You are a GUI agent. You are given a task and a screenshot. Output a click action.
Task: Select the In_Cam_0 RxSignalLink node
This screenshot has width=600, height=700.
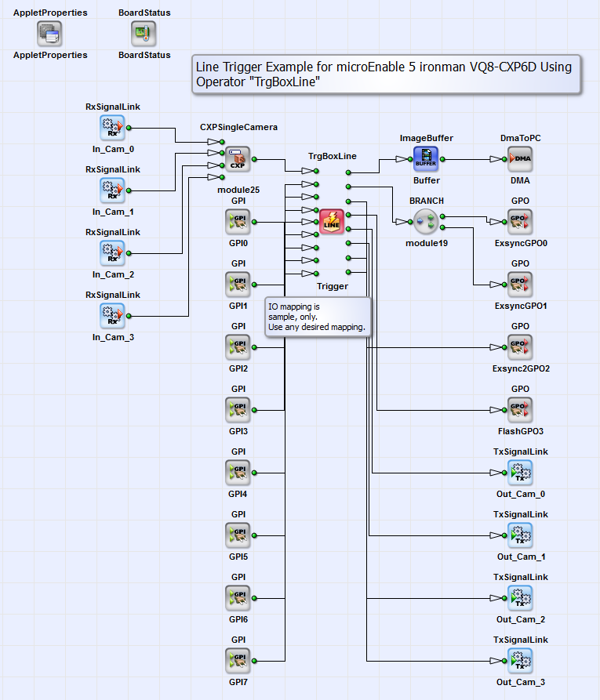(112, 127)
